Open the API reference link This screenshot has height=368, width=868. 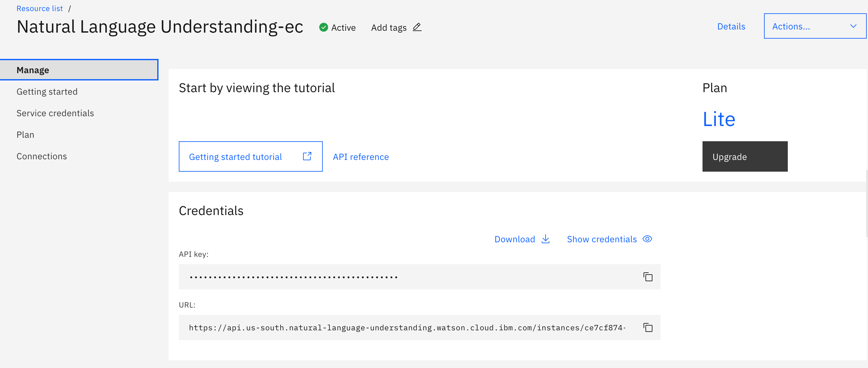360,157
